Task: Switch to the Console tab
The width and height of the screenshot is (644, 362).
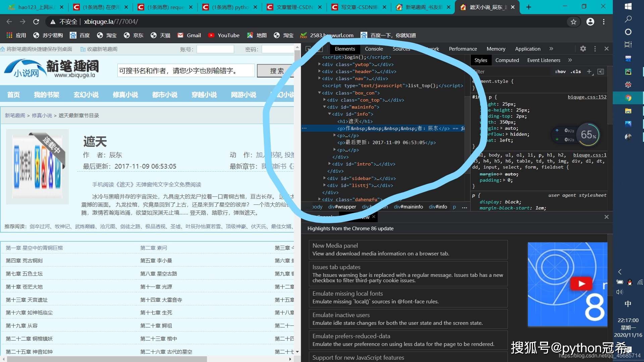Action: click(x=374, y=49)
